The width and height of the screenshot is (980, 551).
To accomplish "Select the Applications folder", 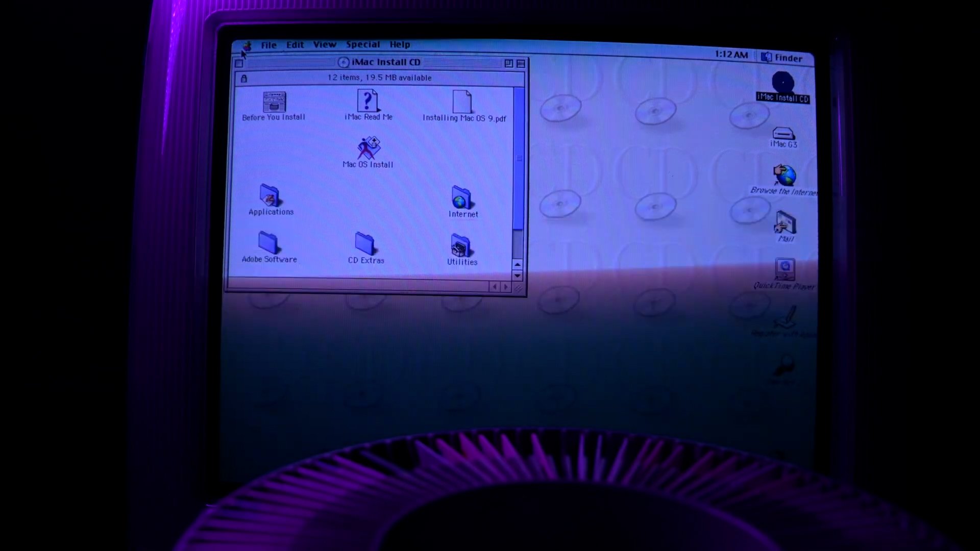I will (x=271, y=200).
